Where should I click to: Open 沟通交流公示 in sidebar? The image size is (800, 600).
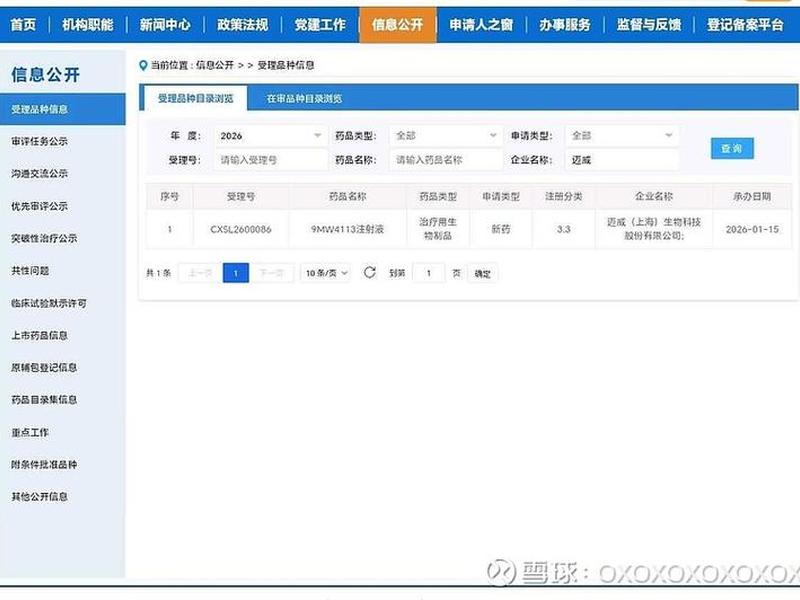pyautogui.click(x=39, y=173)
